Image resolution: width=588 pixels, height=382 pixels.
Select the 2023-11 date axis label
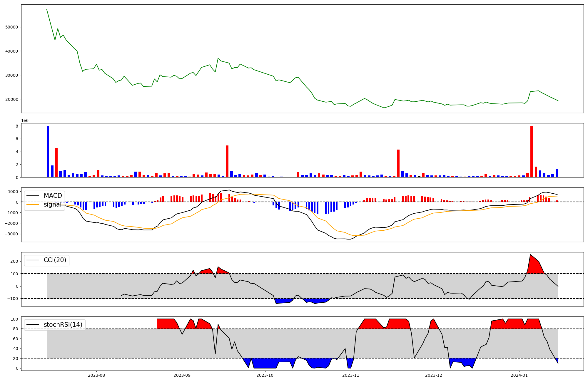(x=351, y=375)
